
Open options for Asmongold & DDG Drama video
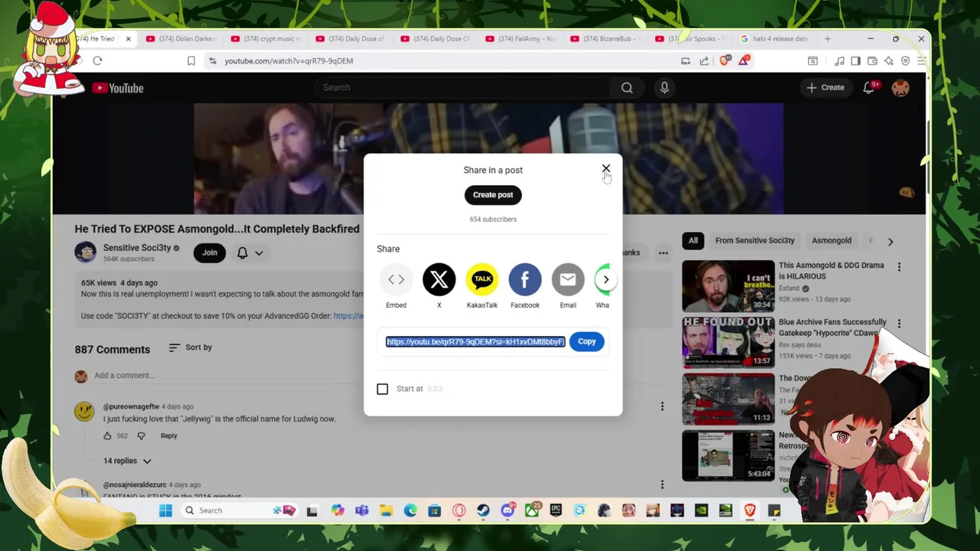coord(899,267)
